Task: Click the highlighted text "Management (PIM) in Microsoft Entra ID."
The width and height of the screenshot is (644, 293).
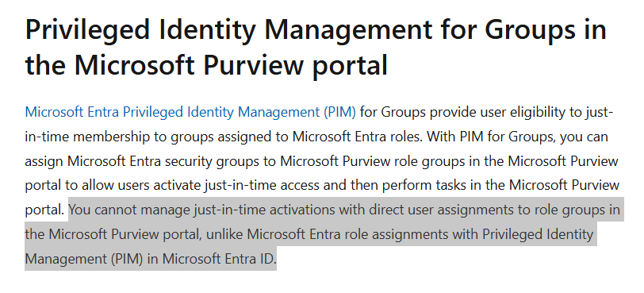Action: (151, 259)
